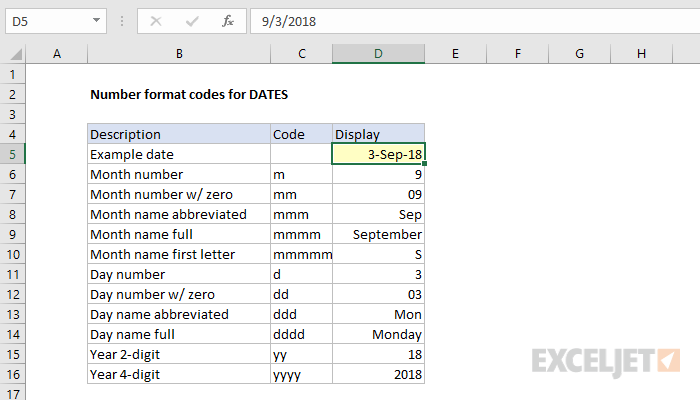Select row 5 header
This screenshot has height=400, width=700.
point(13,154)
